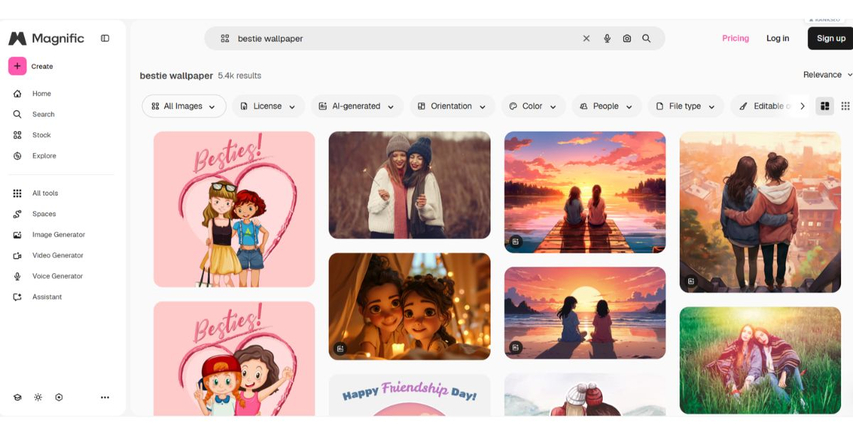Open the winter hats friends image
This screenshot has width=853, height=448.
(585, 395)
